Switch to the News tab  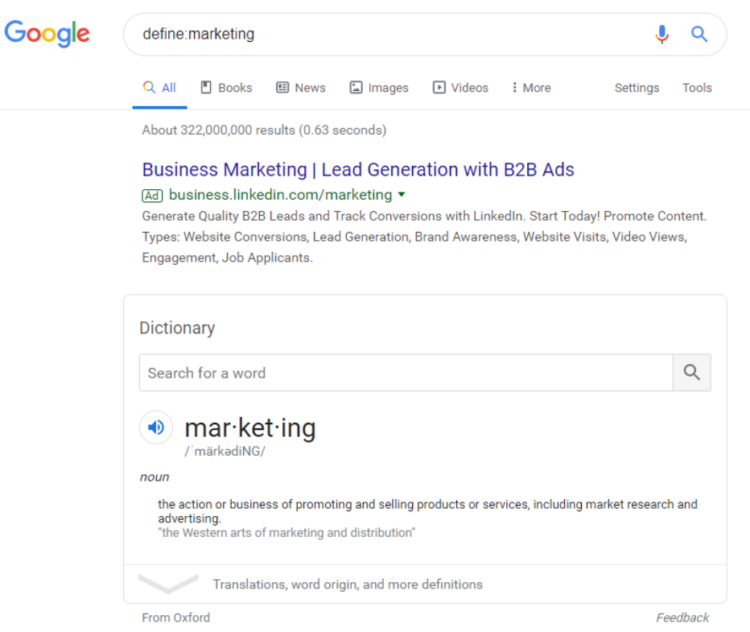click(301, 88)
